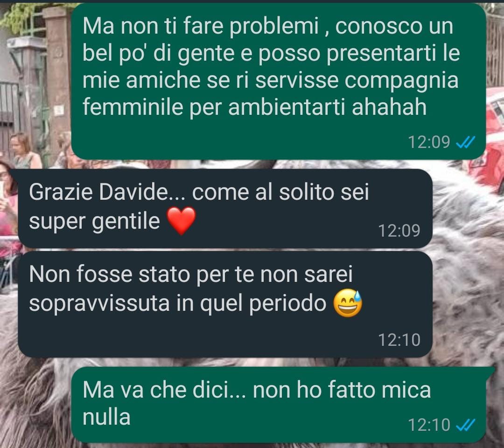
Task: Click the word 'Davide' in the reply
Action: [133, 192]
